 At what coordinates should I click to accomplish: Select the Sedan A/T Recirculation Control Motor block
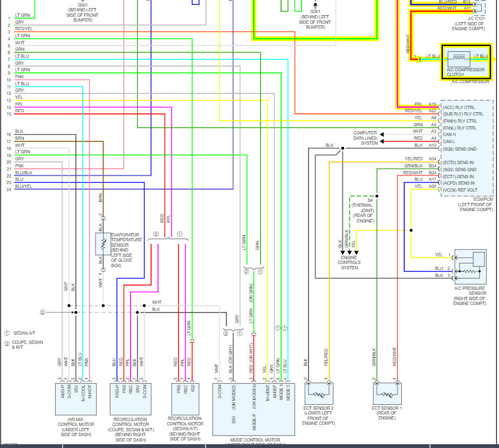point(185,399)
